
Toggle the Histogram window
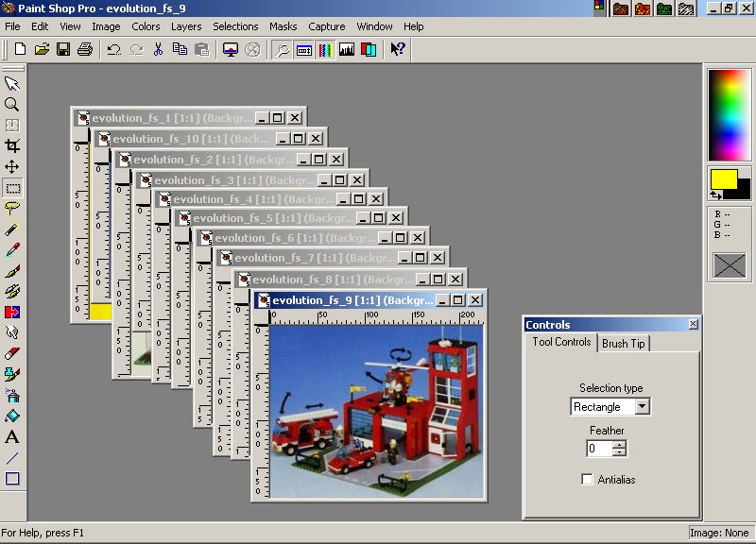click(345, 49)
